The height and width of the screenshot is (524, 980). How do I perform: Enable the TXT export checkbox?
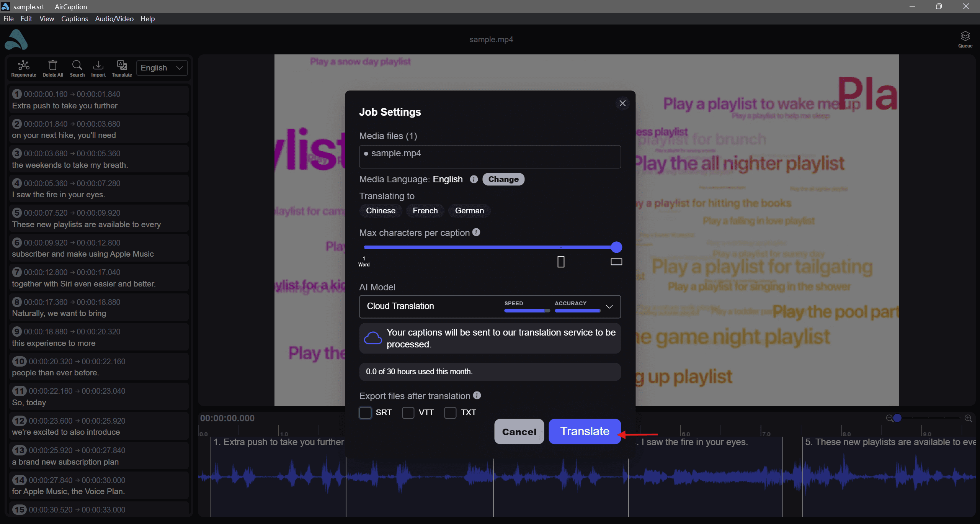pyautogui.click(x=450, y=413)
